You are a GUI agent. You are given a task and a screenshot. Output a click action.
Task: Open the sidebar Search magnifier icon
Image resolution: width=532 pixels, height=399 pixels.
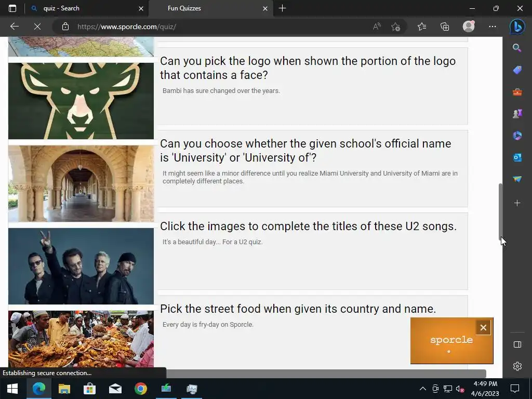pos(517,48)
